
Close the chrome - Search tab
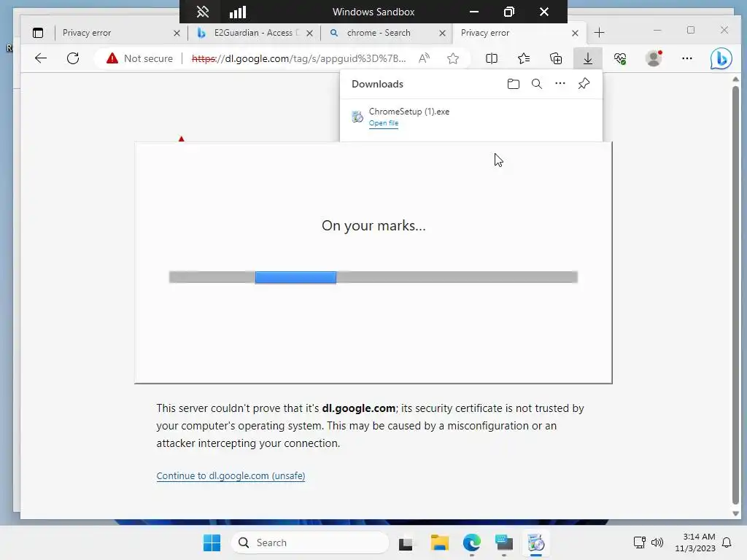pyautogui.click(x=442, y=33)
